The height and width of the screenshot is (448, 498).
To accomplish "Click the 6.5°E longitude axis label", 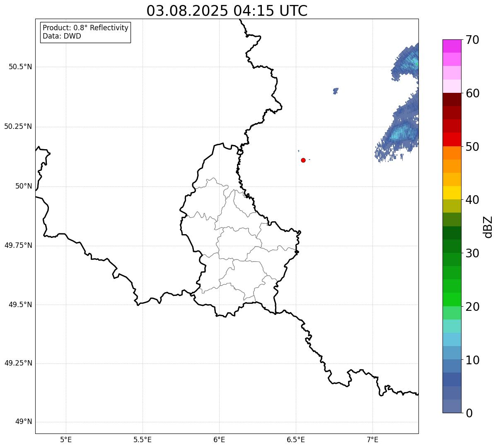I will pos(296,440).
